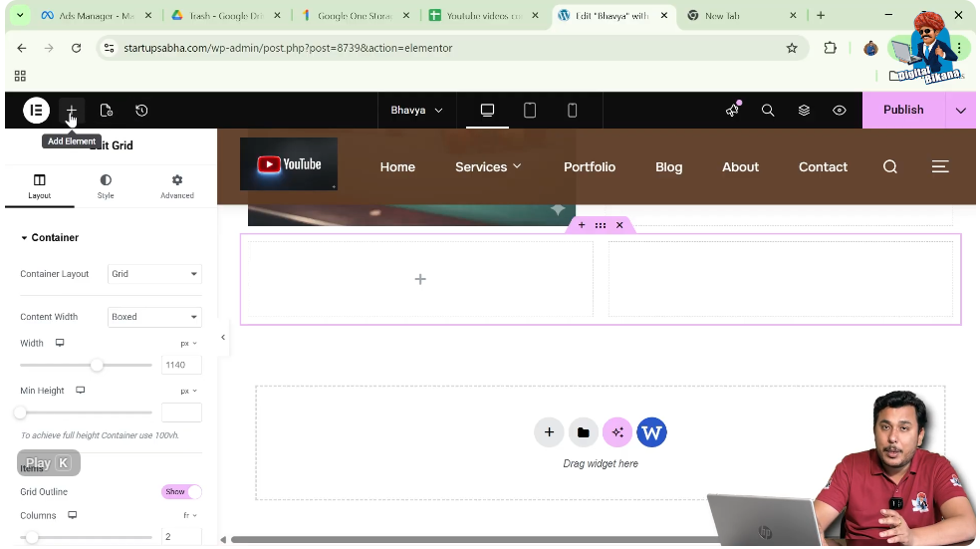The width and height of the screenshot is (980, 549).
Task: Open the Elementor main menu logo
Action: coord(36,110)
